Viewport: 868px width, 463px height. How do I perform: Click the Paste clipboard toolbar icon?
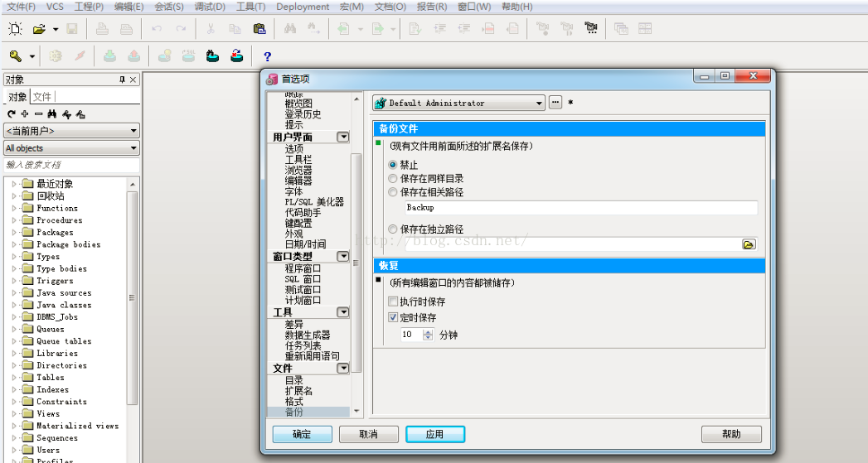259,29
